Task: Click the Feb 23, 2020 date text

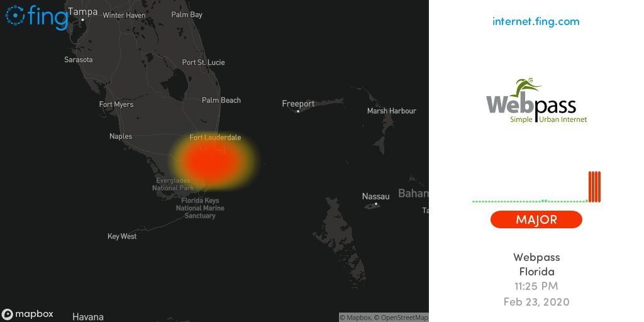Action: point(536,302)
